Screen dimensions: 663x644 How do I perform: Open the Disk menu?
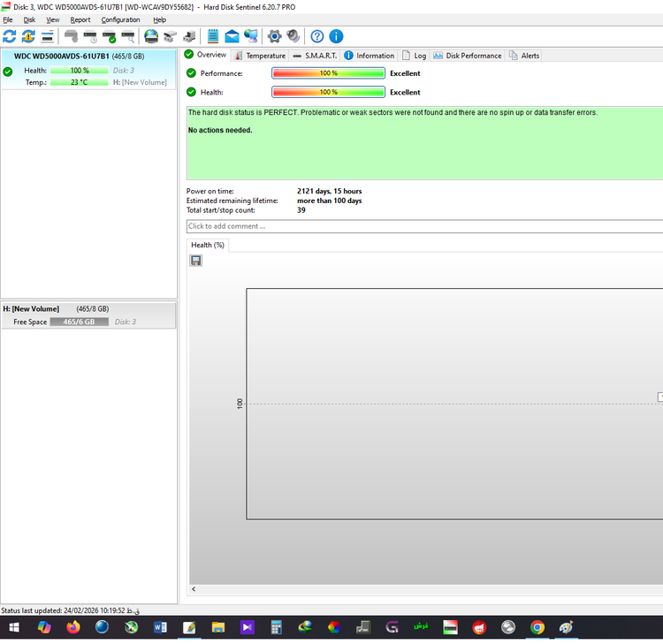(x=29, y=19)
